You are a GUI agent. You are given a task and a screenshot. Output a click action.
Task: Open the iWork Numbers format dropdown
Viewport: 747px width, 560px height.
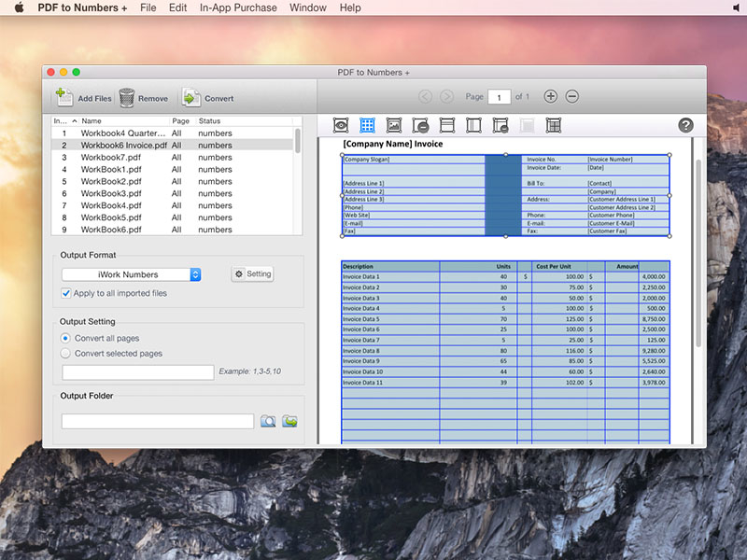(x=132, y=274)
